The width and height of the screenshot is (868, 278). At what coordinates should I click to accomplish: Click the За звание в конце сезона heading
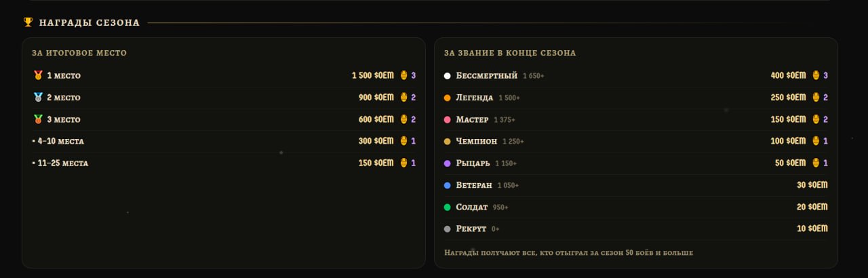click(510, 53)
